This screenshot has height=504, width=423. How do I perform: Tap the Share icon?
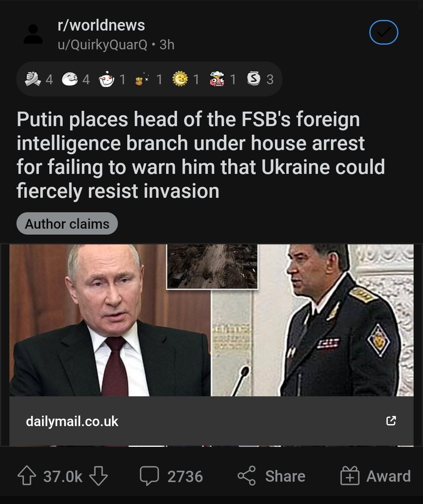pyautogui.click(x=246, y=476)
